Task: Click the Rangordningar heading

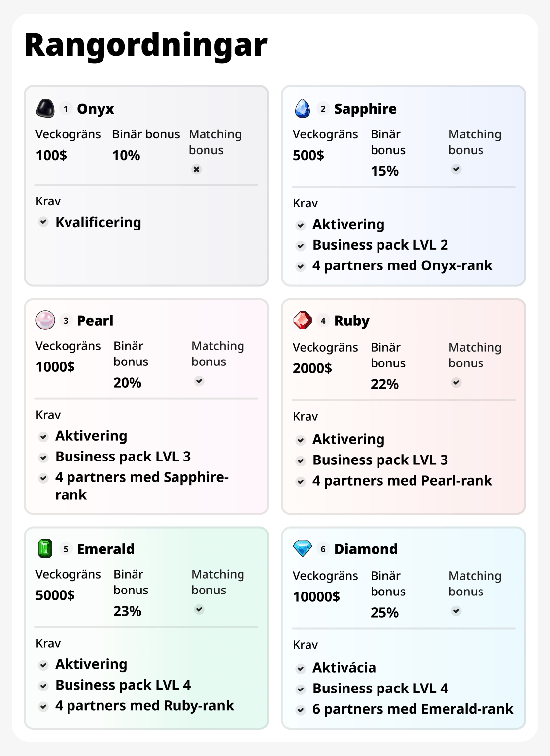Action: pyautogui.click(x=146, y=45)
